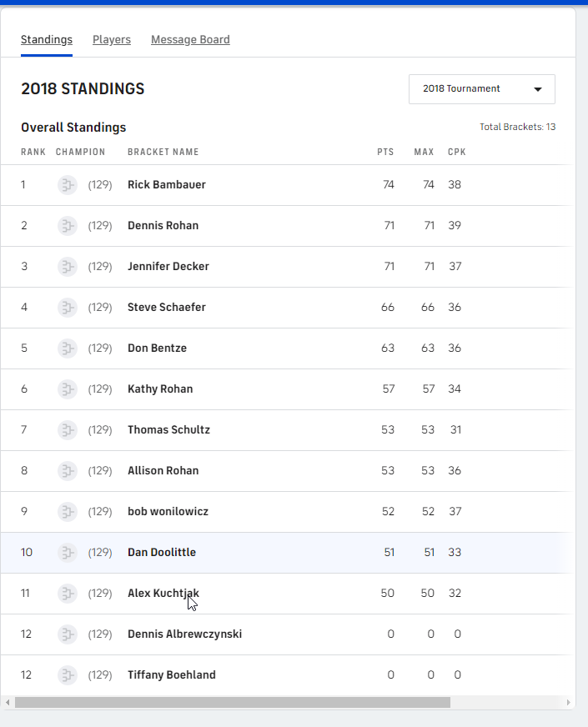
Task: Click Dennis Rohan's champion bracket icon
Action: 67,226
